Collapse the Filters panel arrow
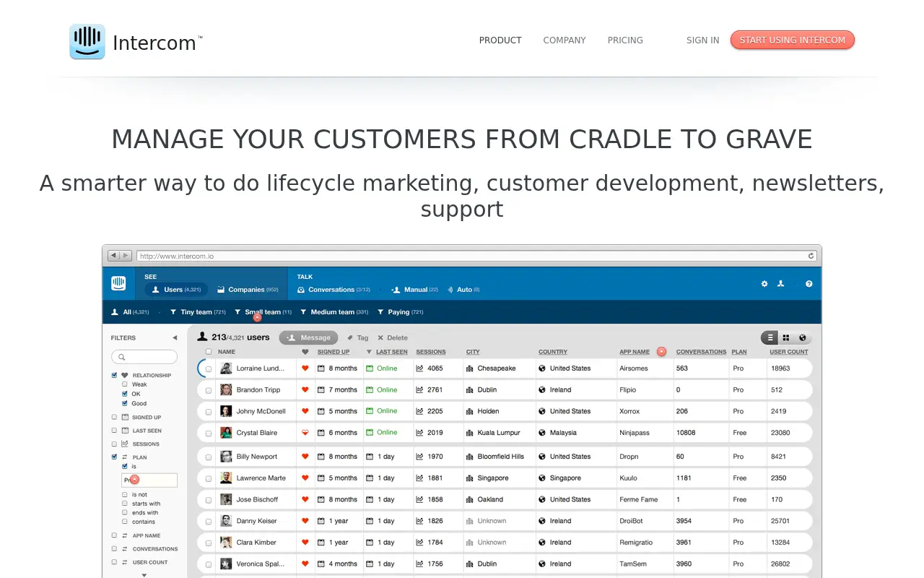924x578 pixels. pos(174,337)
